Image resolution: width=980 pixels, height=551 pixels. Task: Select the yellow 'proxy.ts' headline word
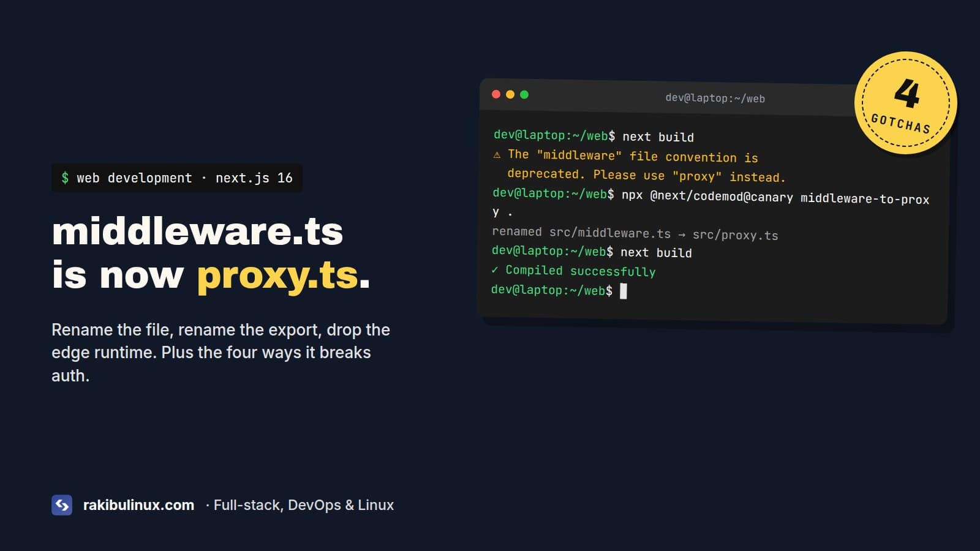[x=277, y=275]
